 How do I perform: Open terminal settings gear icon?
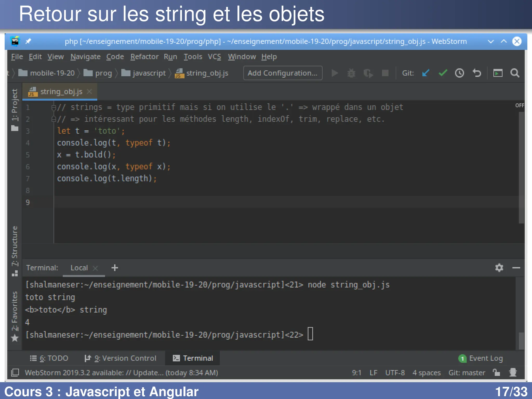(x=499, y=268)
